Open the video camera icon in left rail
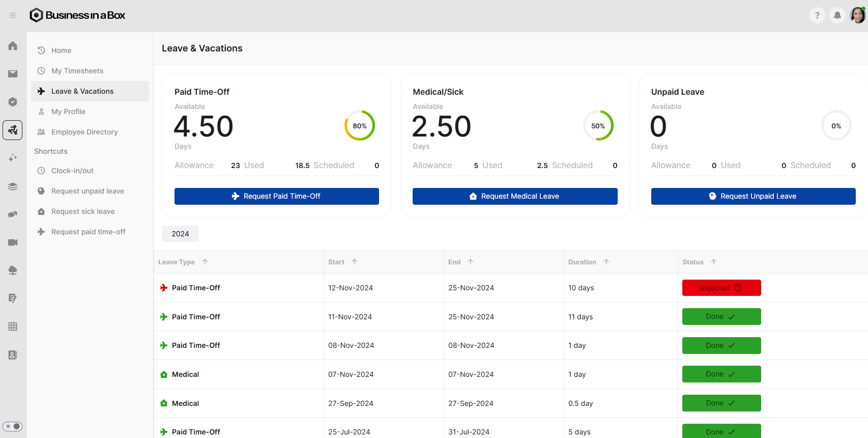This screenshot has height=438, width=868. click(13, 242)
